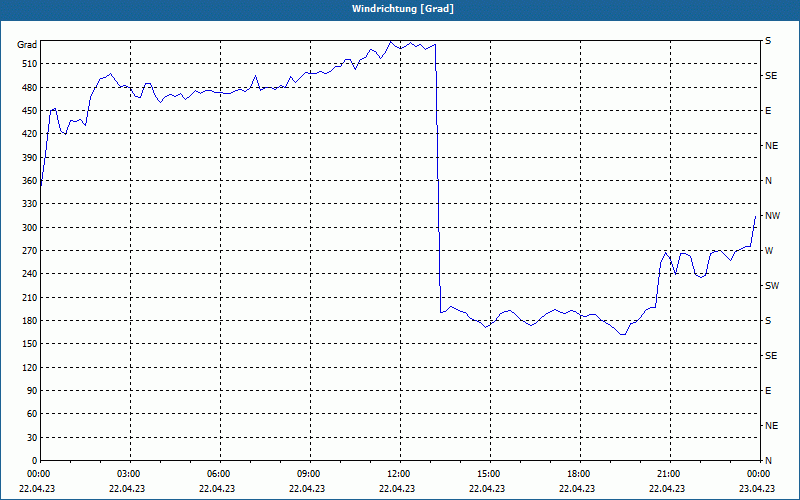Image resolution: width=800 pixels, height=500 pixels.
Task: Click the 22.04.23 date under 12:00
Action: click(397, 488)
